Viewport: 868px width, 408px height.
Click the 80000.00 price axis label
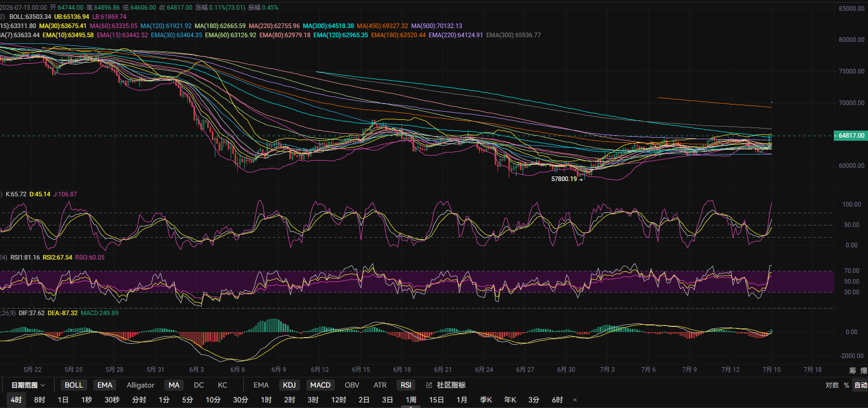852,40
